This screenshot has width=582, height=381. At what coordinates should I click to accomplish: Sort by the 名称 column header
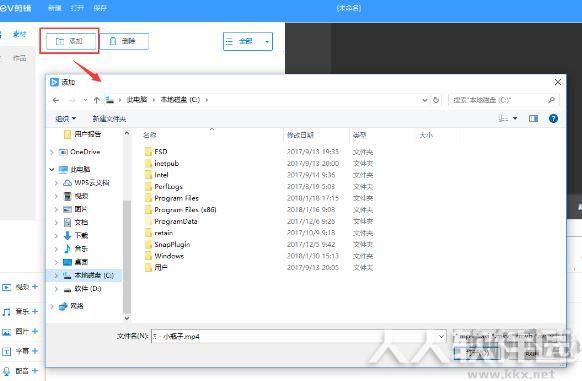coord(150,135)
